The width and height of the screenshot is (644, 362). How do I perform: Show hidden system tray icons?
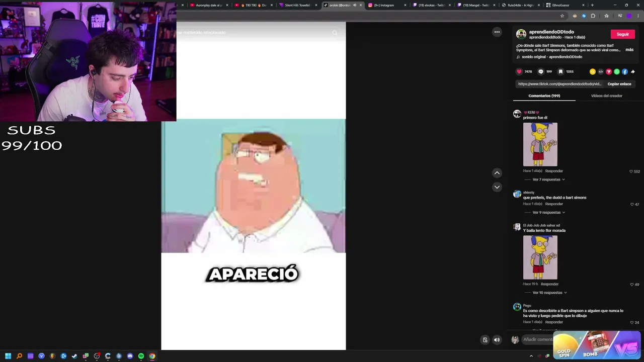pos(531,356)
